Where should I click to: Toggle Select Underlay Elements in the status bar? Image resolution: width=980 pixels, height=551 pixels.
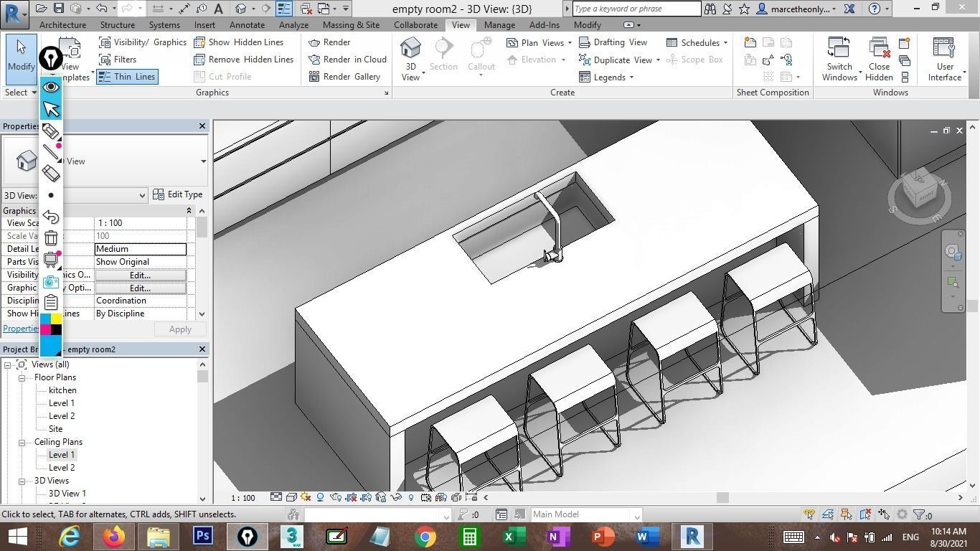tap(828, 514)
